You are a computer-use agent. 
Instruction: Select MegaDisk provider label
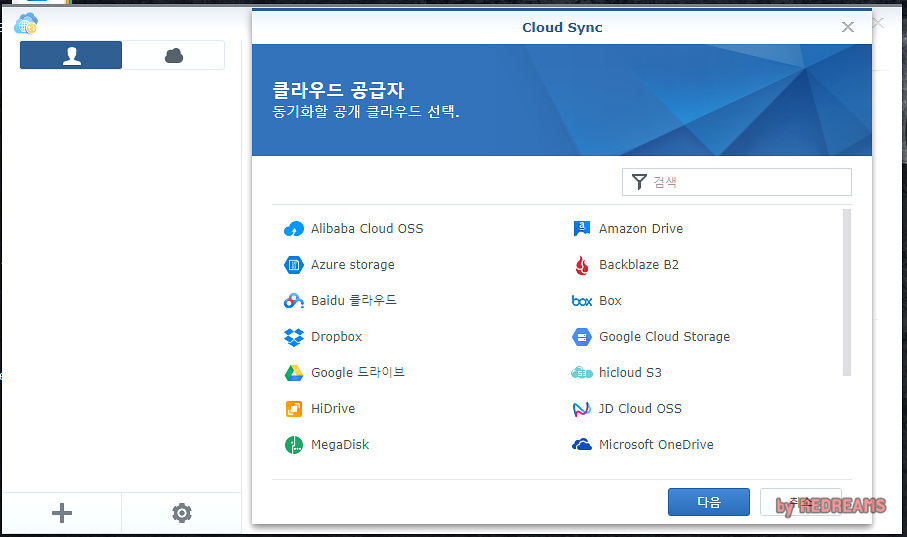tap(340, 444)
